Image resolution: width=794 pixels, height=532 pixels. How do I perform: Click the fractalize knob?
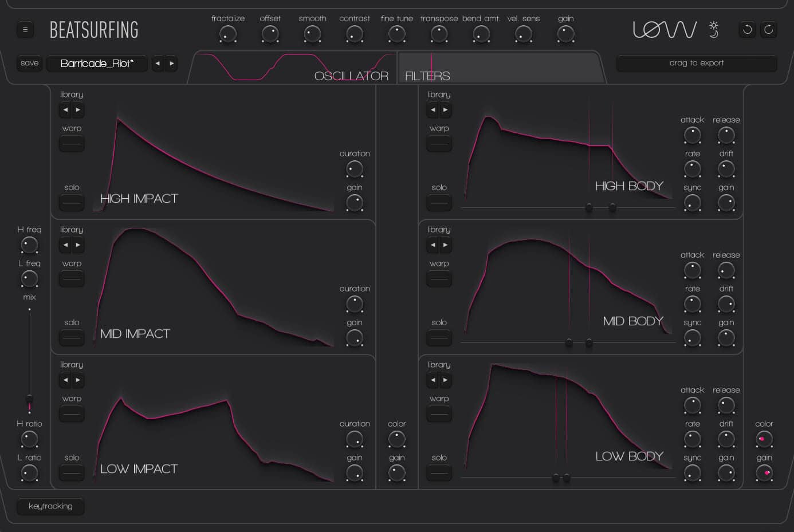(x=228, y=34)
